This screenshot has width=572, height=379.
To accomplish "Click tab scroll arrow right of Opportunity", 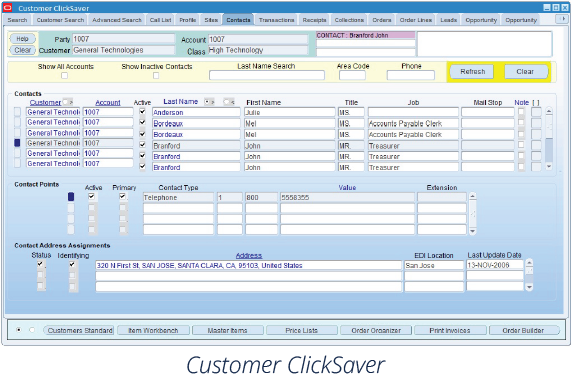I will click(x=561, y=19).
